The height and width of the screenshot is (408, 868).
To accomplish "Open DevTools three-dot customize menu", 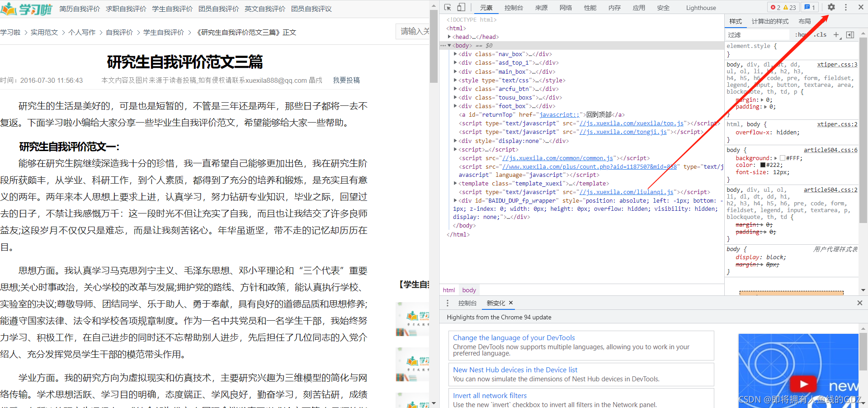I will (846, 7).
